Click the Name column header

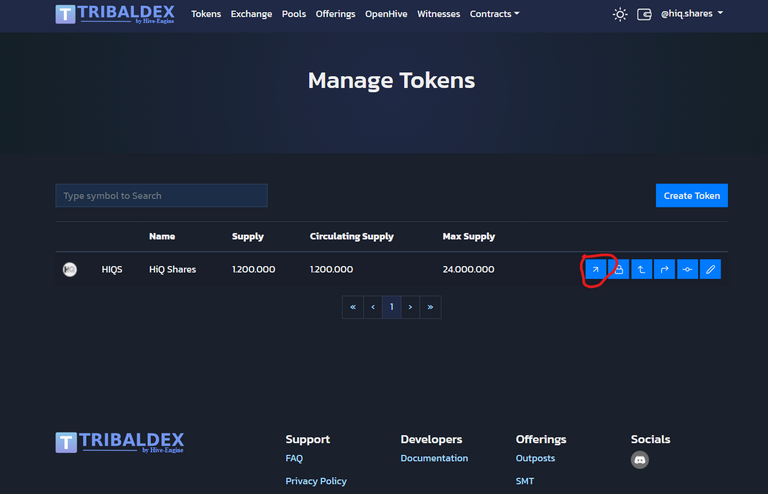coord(162,236)
